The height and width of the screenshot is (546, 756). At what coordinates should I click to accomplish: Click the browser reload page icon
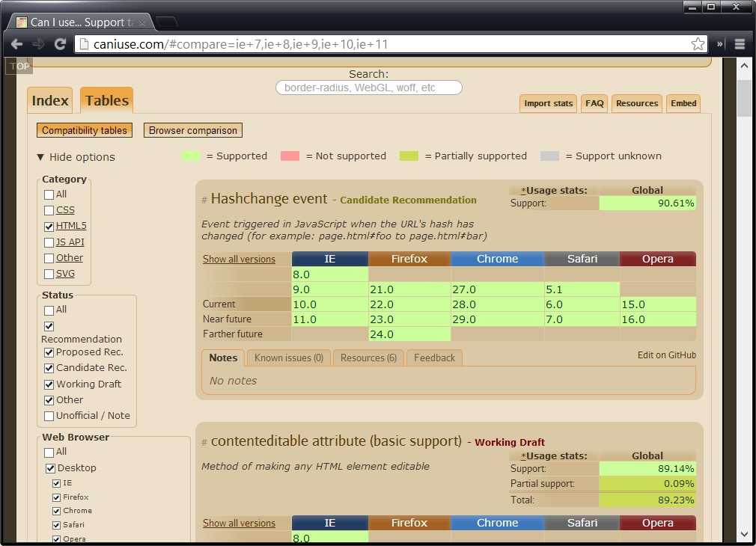click(x=60, y=44)
